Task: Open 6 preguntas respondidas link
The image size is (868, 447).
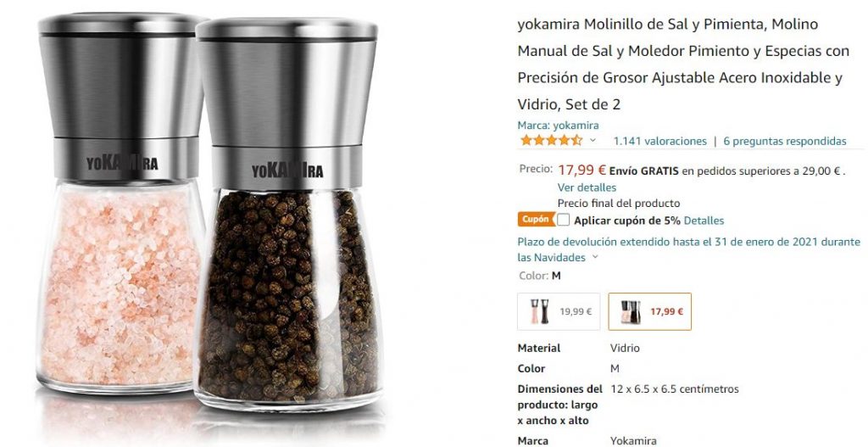Action: tap(784, 142)
